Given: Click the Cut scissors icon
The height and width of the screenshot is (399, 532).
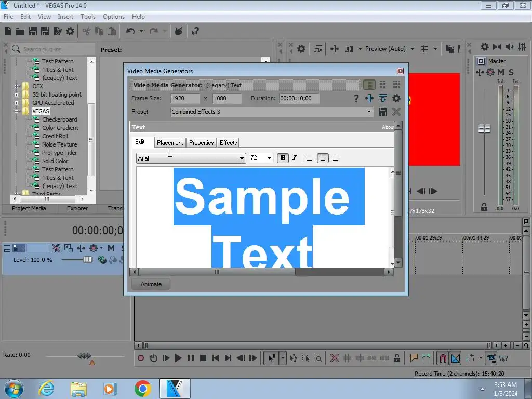Looking at the screenshot, I should (87, 32).
